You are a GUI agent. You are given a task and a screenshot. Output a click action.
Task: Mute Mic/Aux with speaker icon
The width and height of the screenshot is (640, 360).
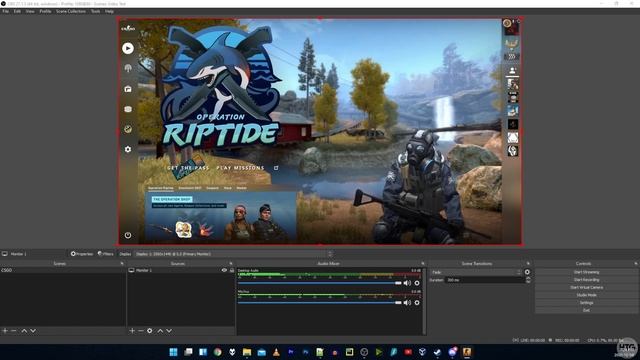click(407, 303)
